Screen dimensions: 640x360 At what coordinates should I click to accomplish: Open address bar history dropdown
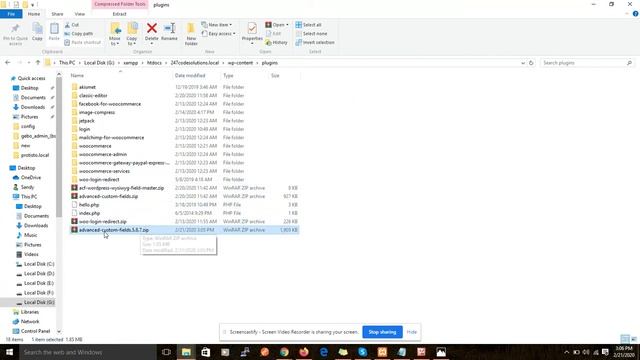(x=523, y=63)
